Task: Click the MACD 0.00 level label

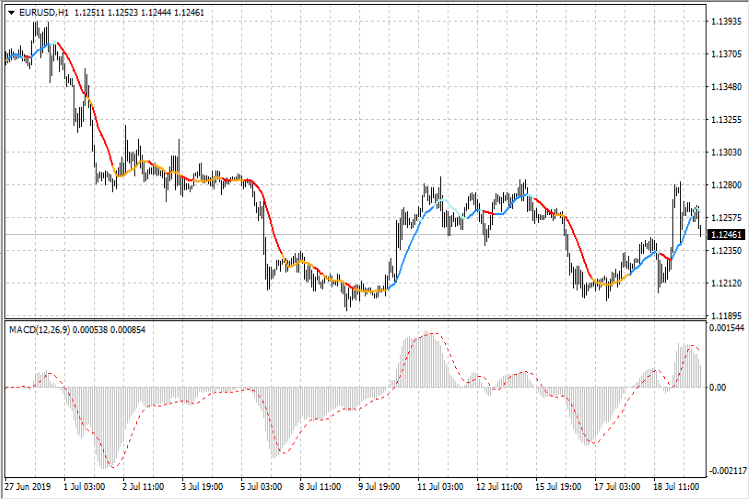Action: click(717, 388)
